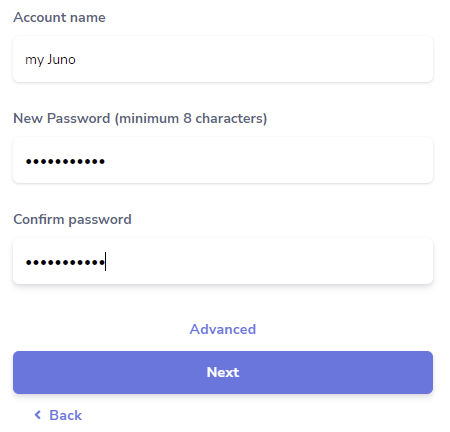Image resolution: width=450 pixels, height=432 pixels.
Task: Click the masked dots in New Password field
Action: 65,162
